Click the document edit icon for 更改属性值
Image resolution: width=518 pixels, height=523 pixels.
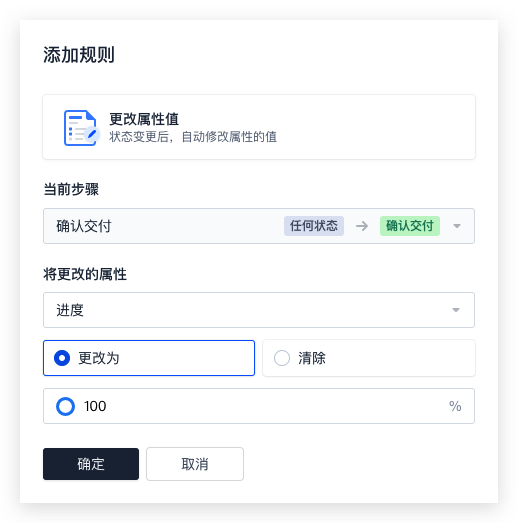tap(81, 128)
